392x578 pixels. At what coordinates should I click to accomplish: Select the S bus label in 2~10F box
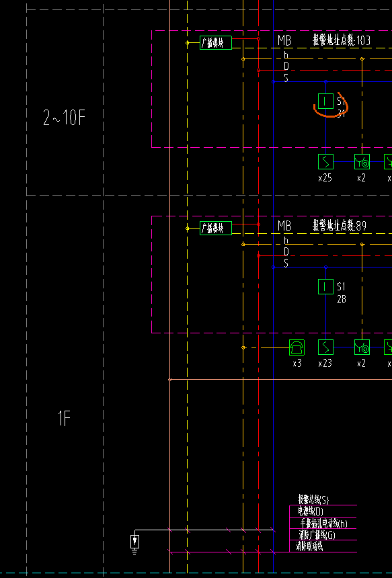point(286,78)
